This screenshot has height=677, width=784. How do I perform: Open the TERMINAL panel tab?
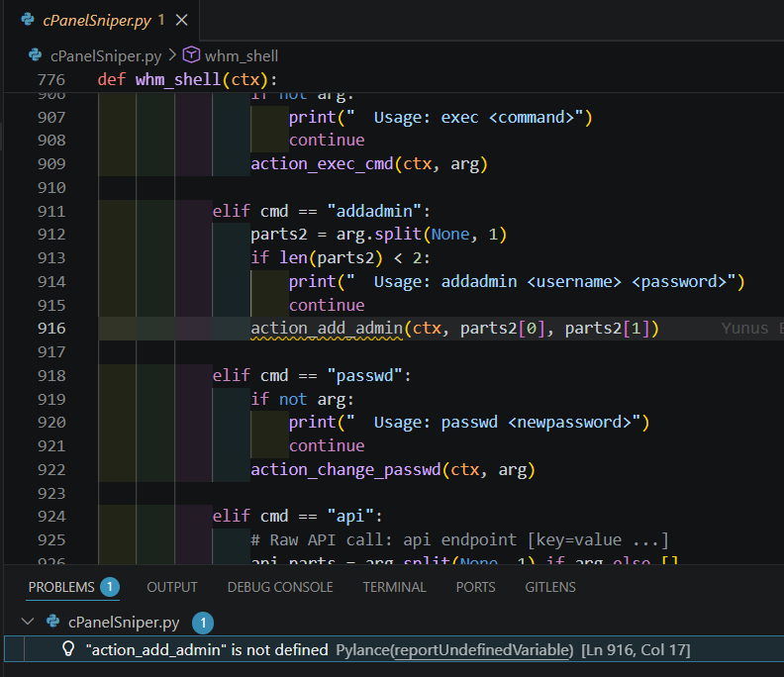395,587
